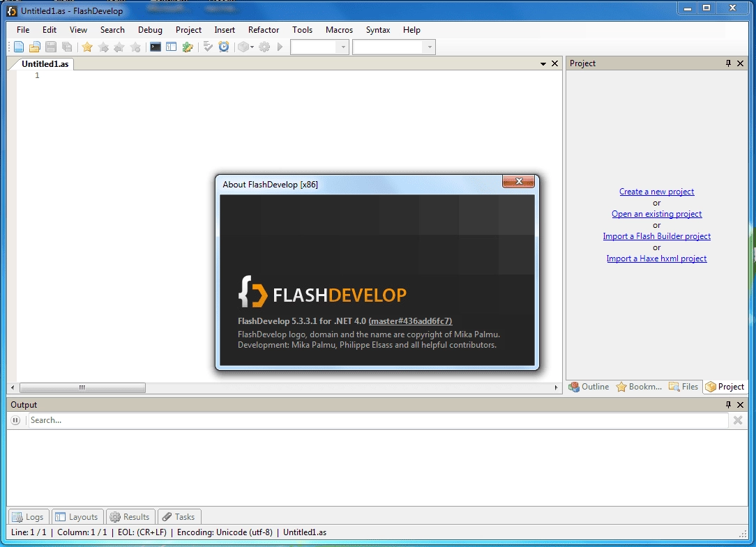Viewport: 756px width, 547px height.
Task: Open the Tools menu
Action: tap(302, 30)
